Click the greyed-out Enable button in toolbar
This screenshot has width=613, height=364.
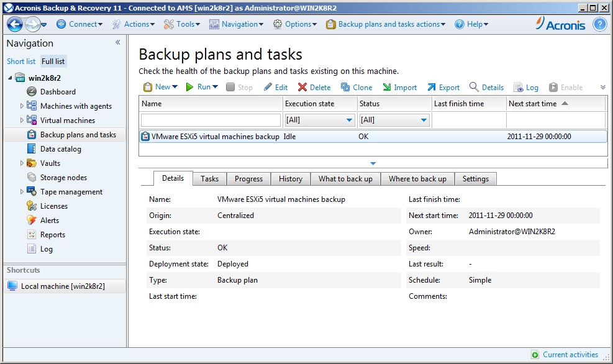[x=566, y=88]
